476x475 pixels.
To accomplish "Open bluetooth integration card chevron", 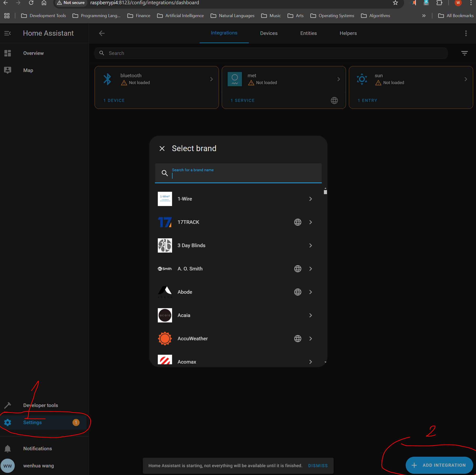I will coord(212,79).
